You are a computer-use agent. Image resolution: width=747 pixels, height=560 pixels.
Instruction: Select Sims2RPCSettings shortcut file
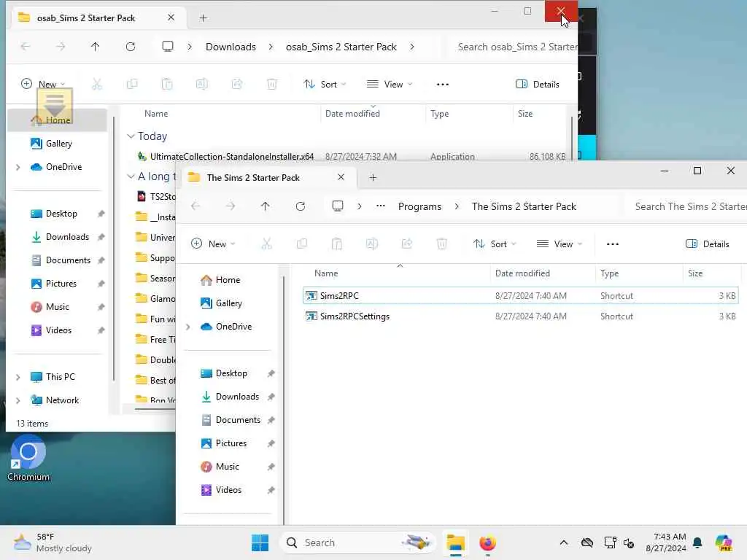(521, 316)
